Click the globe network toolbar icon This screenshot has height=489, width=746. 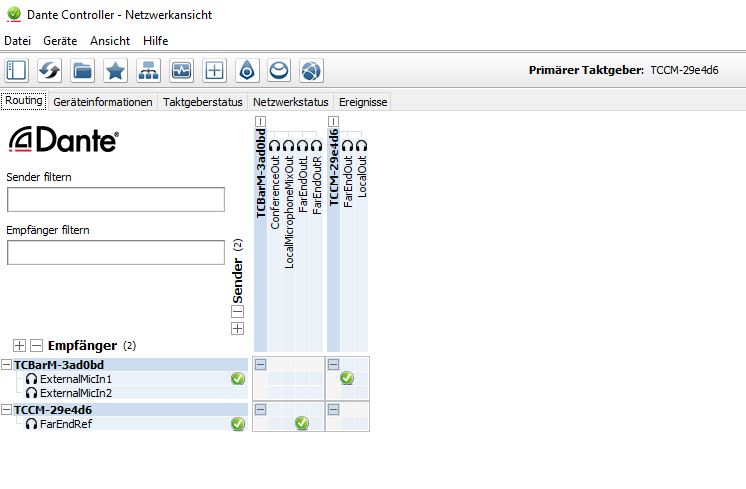tap(312, 71)
